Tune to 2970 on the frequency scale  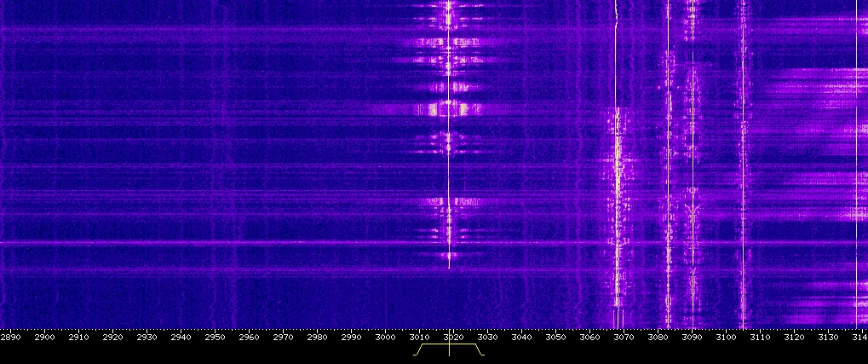(283, 337)
